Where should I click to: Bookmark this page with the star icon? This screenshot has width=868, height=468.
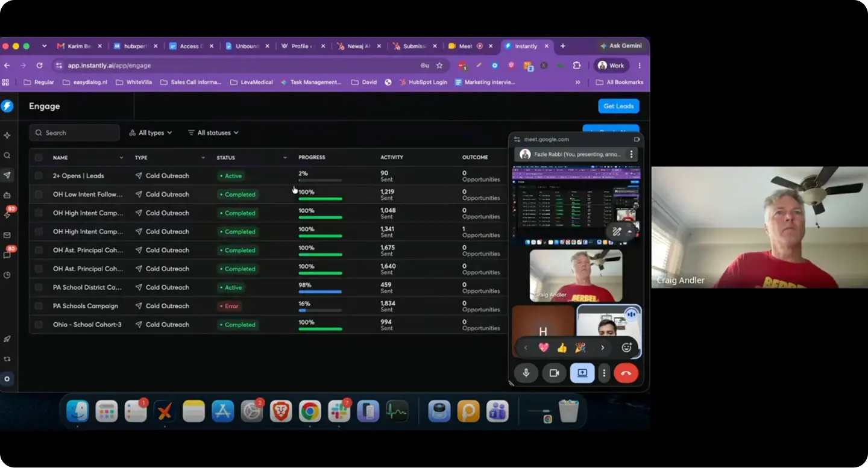pyautogui.click(x=439, y=65)
